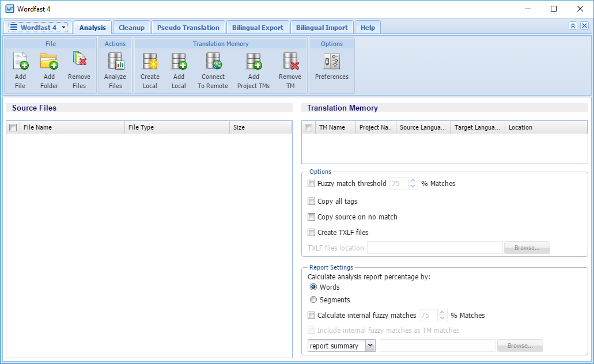Click the Add Folder icon

tap(49, 62)
